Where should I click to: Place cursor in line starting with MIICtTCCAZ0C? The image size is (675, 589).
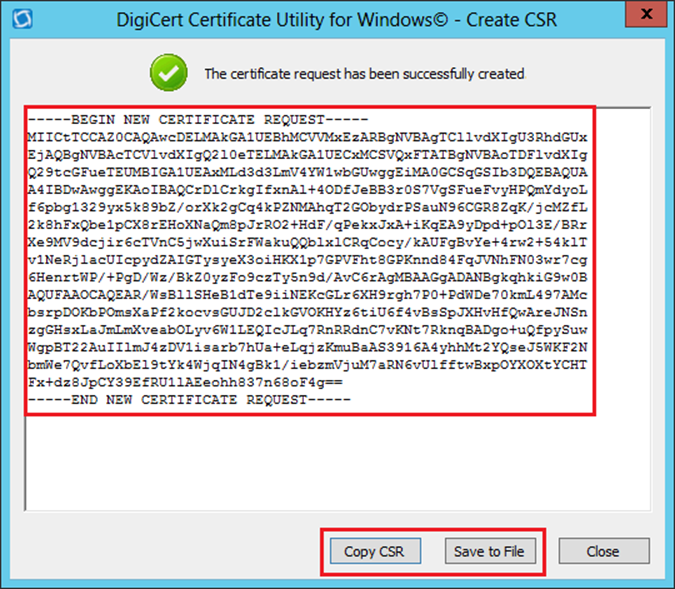[308, 135]
